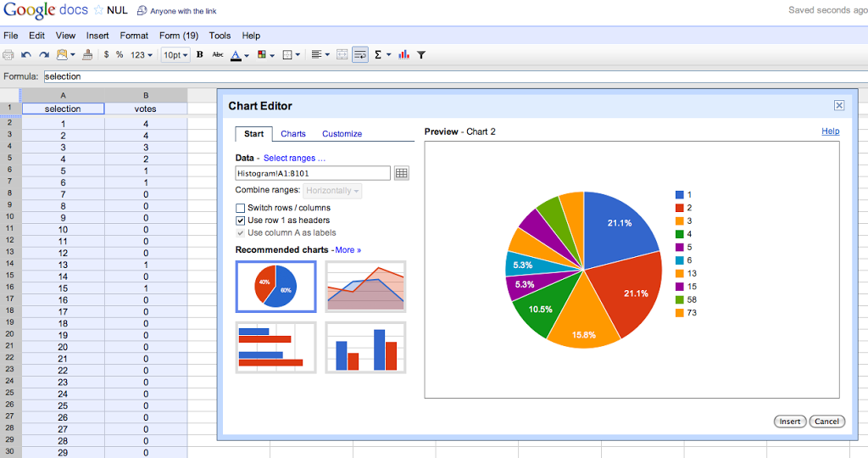Click the filter funnel icon

421,55
